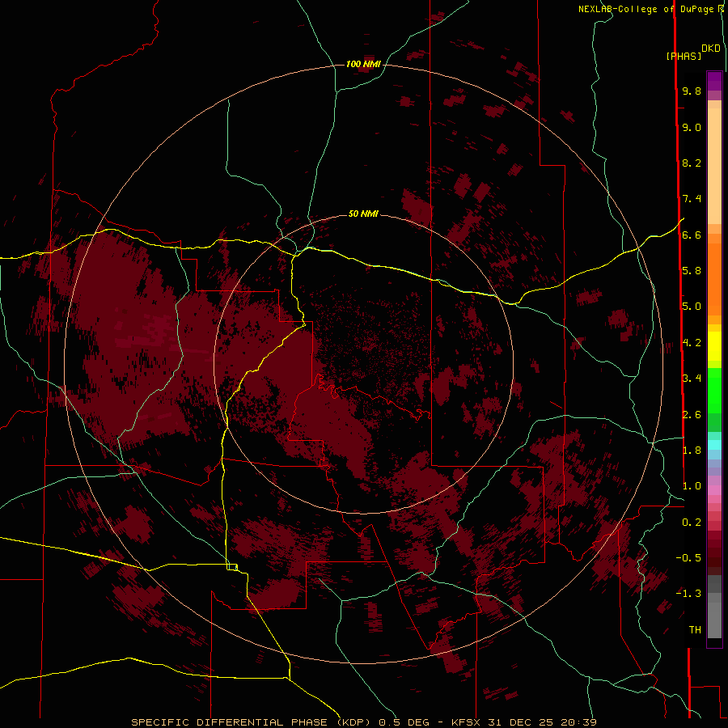Select the 9.8 legend value

click(692, 91)
